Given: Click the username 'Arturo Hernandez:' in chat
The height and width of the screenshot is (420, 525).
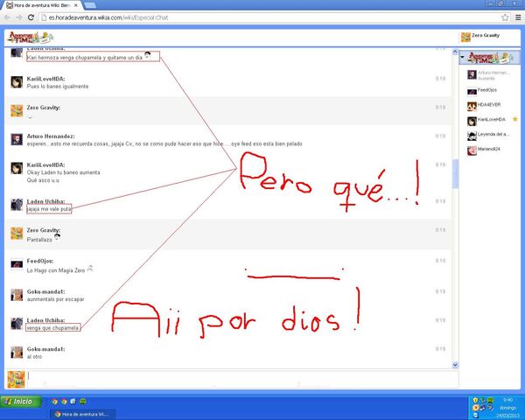Looking at the screenshot, I should tap(51, 136).
